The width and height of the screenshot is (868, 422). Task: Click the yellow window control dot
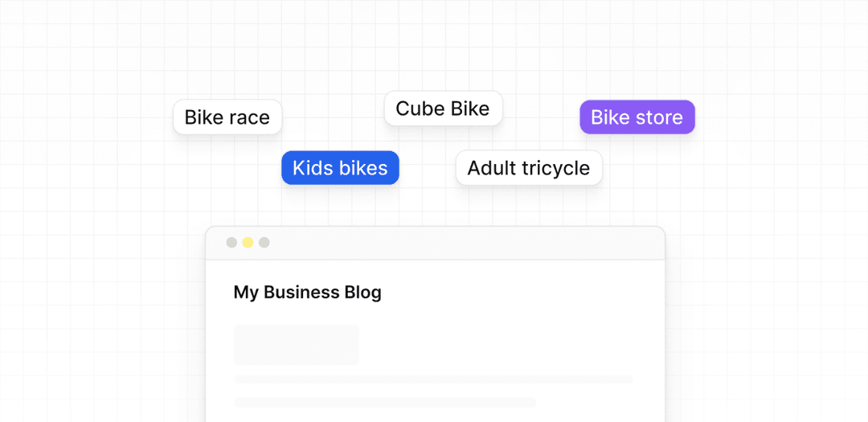click(x=248, y=243)
